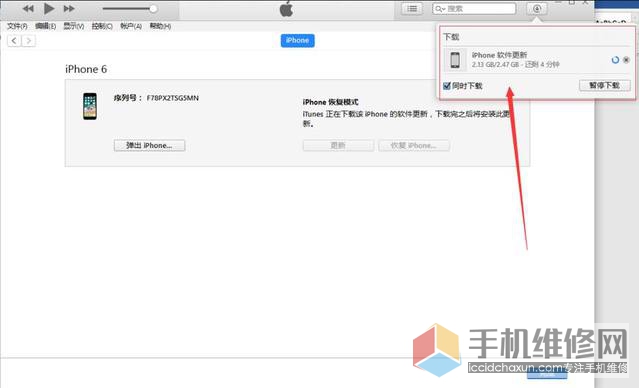Screen dimensions: 639x388
Task: Click the 2.13 GB/2.47 GB progress text
Action: click(496, 64)
